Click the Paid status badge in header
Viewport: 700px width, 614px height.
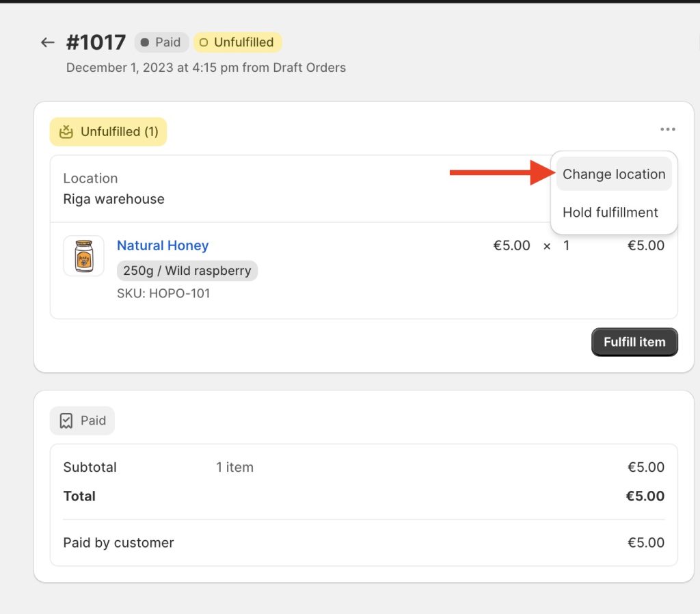click(161, 42)
